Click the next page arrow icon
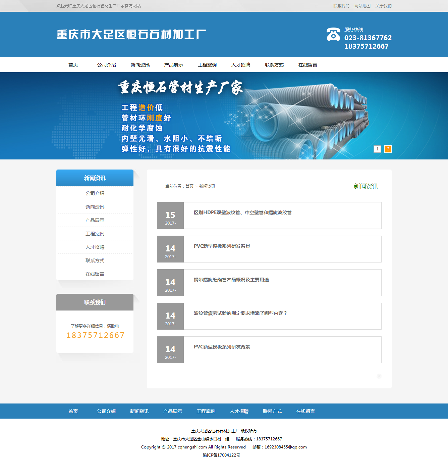 379,376
